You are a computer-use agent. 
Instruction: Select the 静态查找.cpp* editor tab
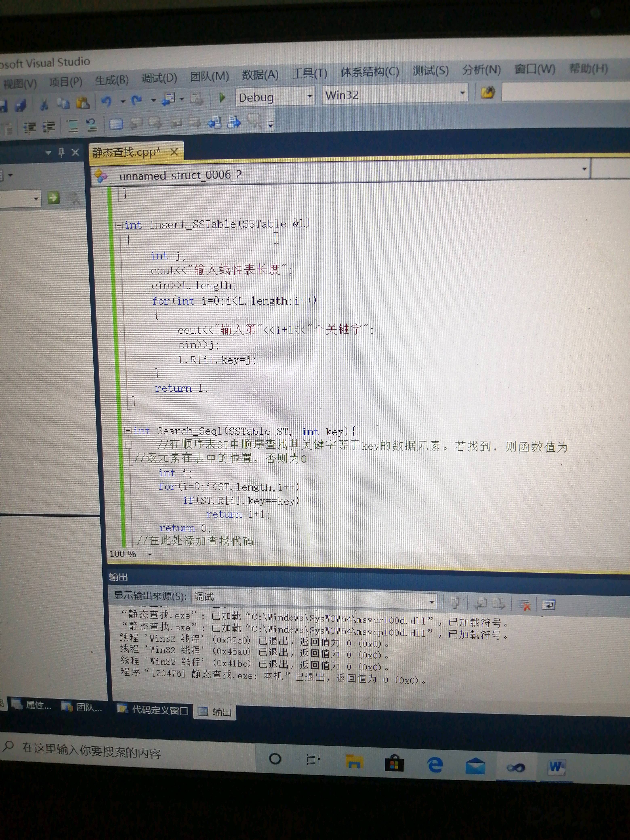point(126,153)
